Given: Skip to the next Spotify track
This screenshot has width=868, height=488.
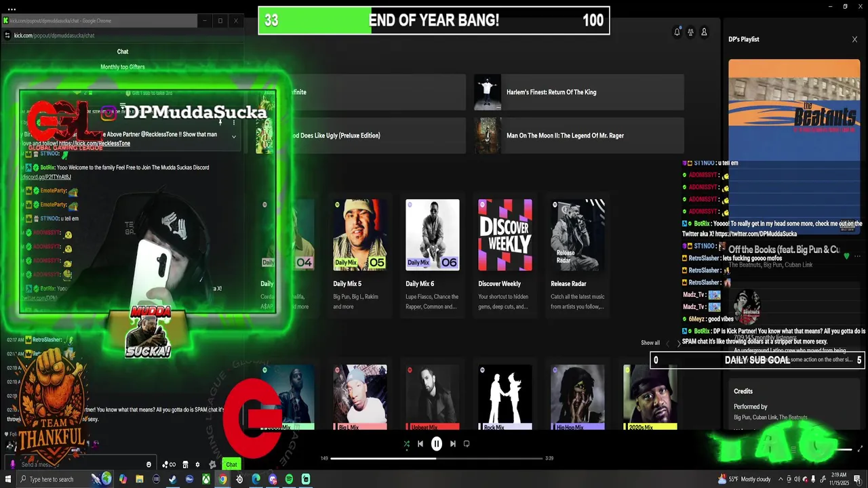Looking at the screenshot, I should coord(453,444).
